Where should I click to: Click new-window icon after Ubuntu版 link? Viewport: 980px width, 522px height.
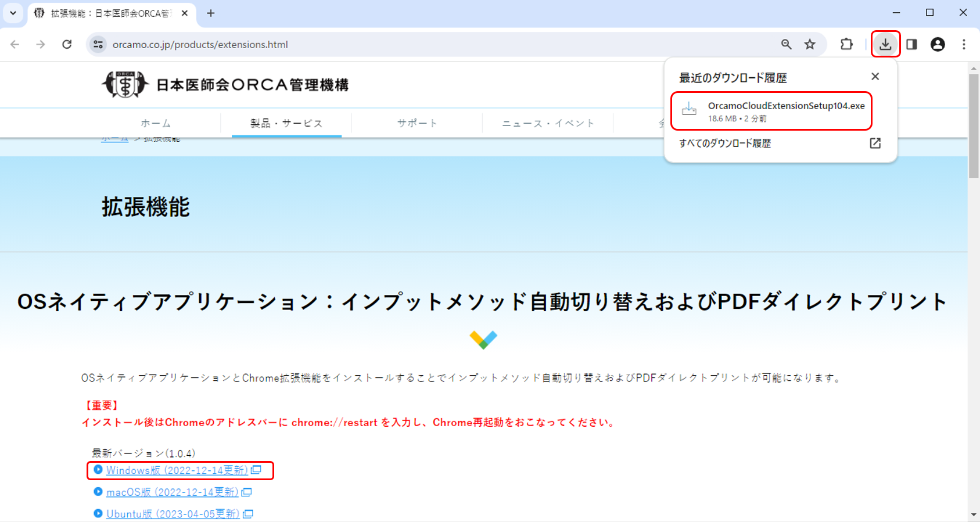click(248, 514)
